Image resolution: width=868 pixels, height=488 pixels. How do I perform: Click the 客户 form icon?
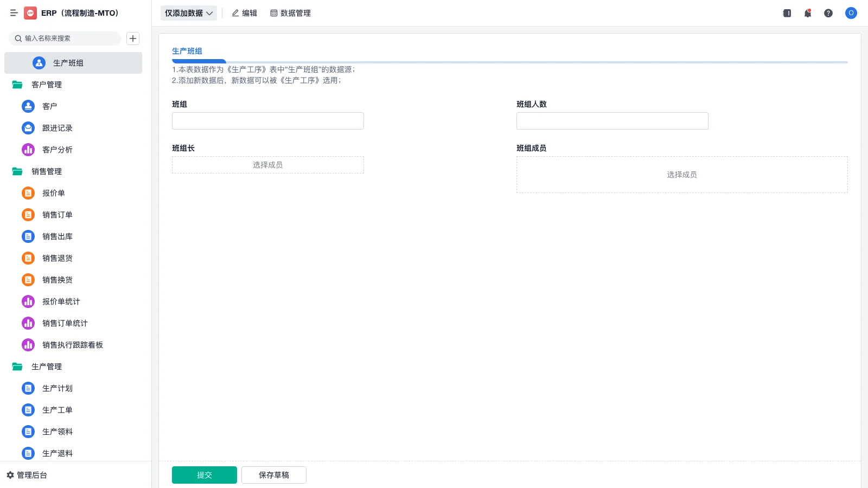28,106
